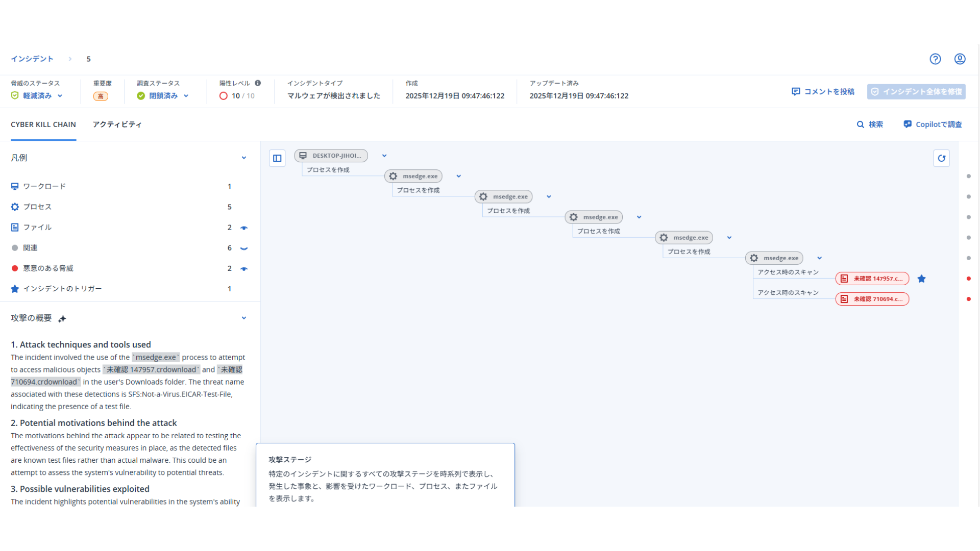The height and width of the screenshot is (551, 980).
Task: Select the star incident trigger icon in the graph
Action: 922,279
